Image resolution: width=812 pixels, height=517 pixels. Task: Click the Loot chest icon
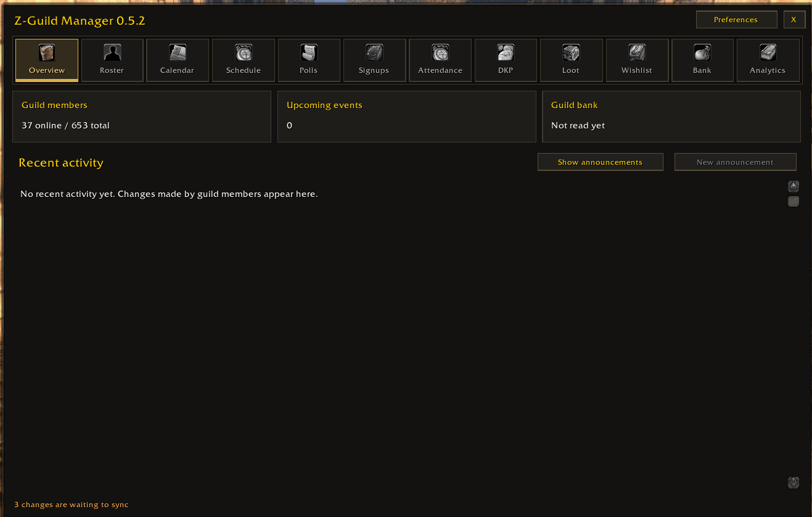[x=571, y=52]
